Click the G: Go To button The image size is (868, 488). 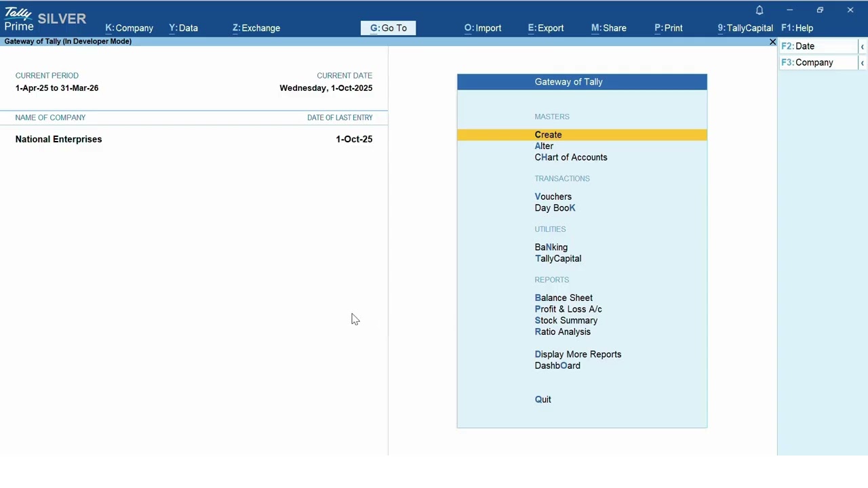click(x=389, y=28)
